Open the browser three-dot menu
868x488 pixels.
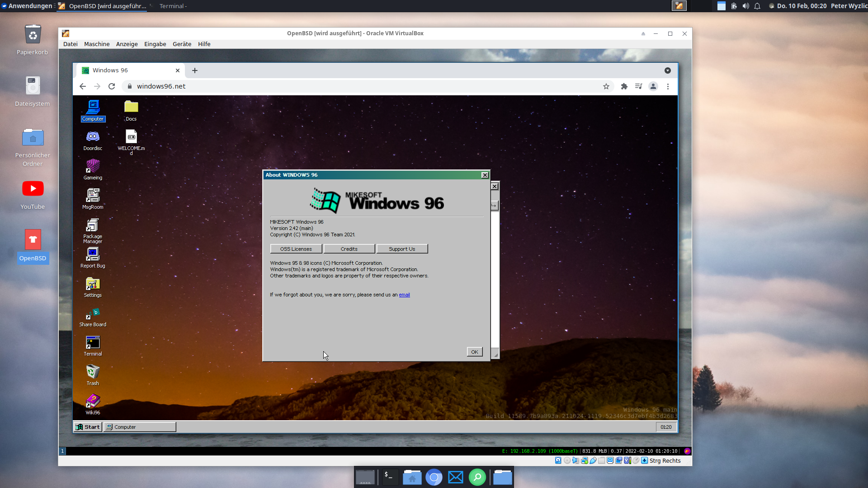click(x=668, y=86)
